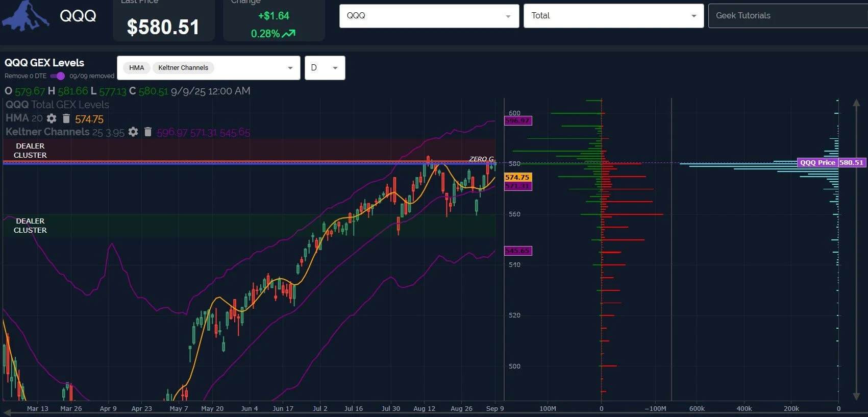868x417 pixels.
Task: Remove Keltner Channels with trash icon
Action: [x=148, y=132]
